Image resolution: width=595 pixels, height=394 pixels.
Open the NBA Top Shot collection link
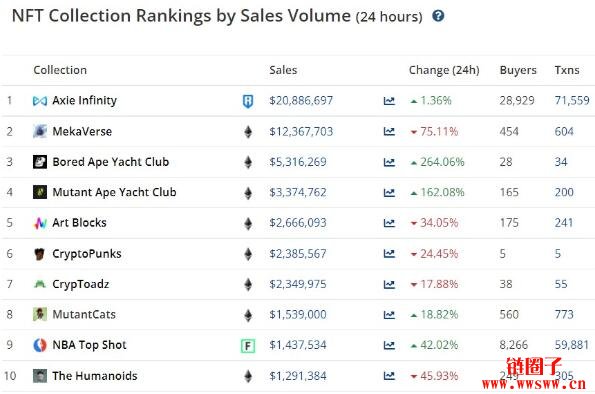click(x=89, y=345)
